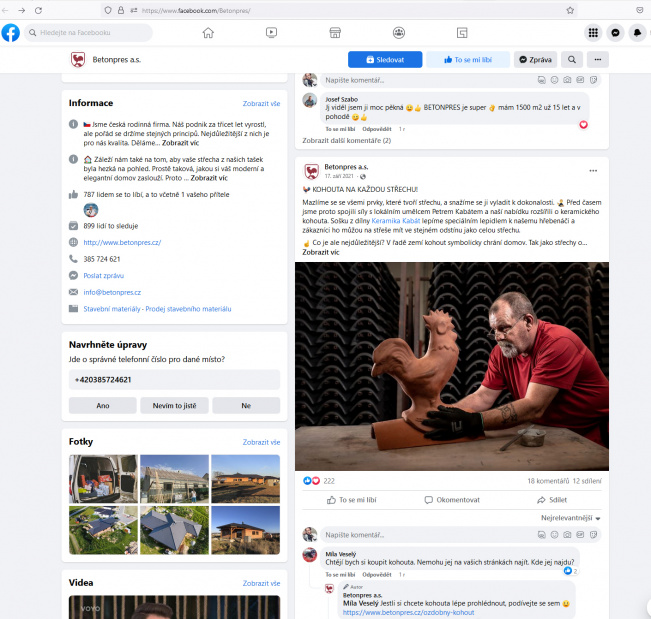This screenshot has height=619, width=651.
Task: Go to the Watch video icon
Action: 271,33
